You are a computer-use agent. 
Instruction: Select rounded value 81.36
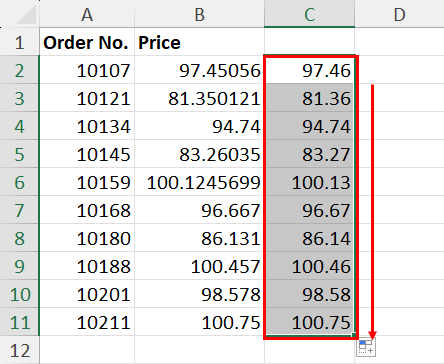tap(310, 98)
